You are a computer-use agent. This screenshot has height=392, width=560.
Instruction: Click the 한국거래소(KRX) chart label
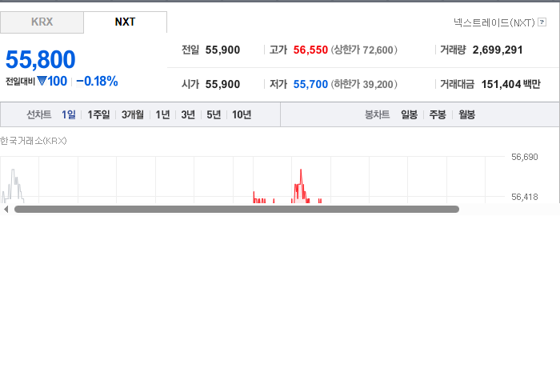coord(34,141)
